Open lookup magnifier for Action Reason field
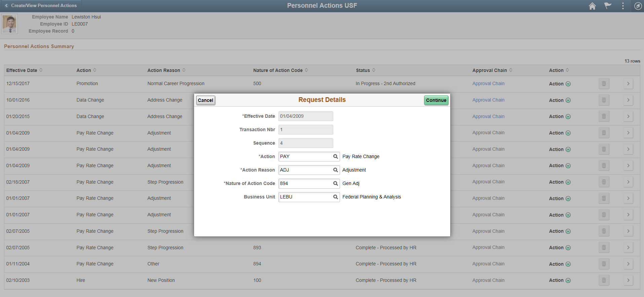The width and height of the screenshot is (644, 297). click(x=335, y=170)
